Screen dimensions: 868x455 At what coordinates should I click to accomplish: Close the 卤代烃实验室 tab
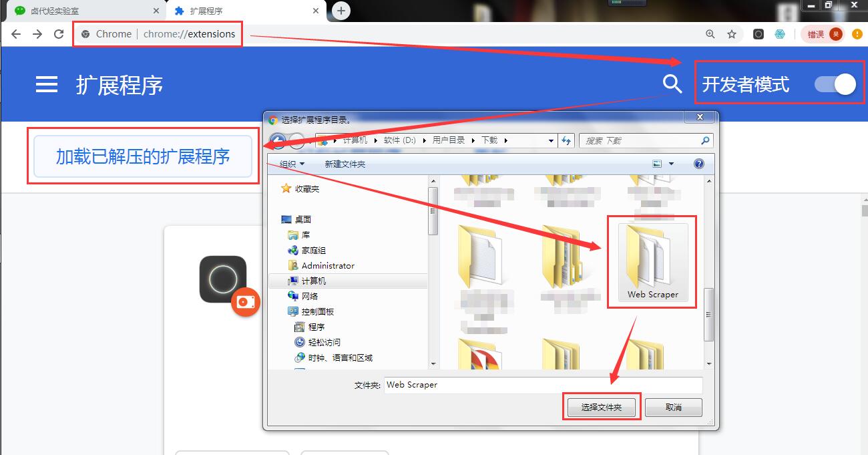[x=157, y=11]
